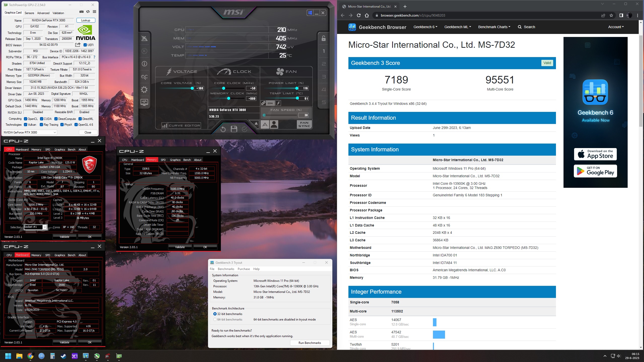Click the Afterburner Windows startup icon
The width and height of the screenshot is (644, 362).
[x=310, y=13]
